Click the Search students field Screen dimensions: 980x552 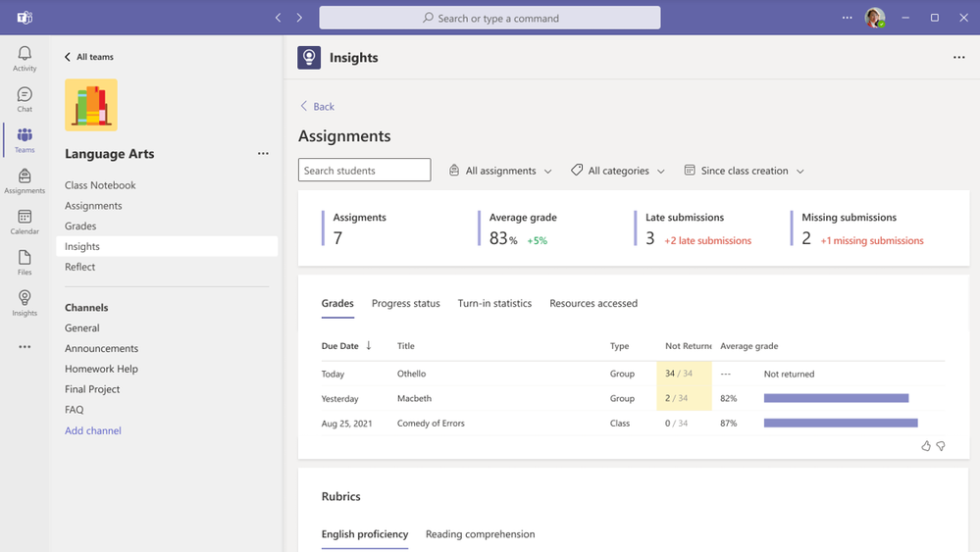pos(364,170)
